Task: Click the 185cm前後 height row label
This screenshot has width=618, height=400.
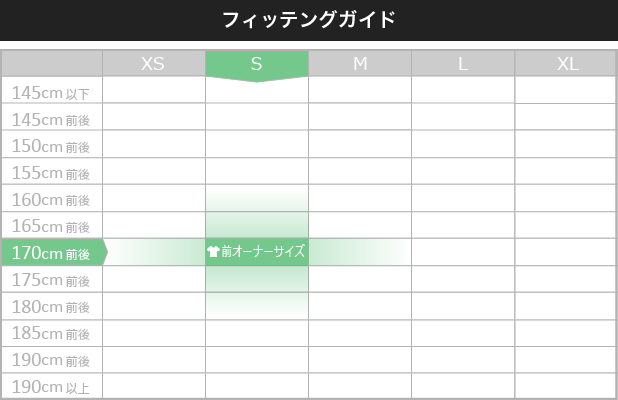Action: [x=52, y=333]
